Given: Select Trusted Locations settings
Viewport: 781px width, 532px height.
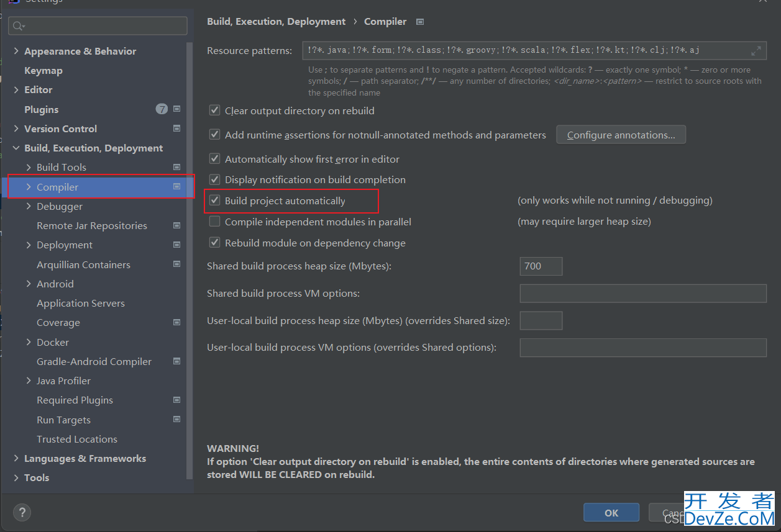Looking at the screenshot, I should (x=77, y=439).
